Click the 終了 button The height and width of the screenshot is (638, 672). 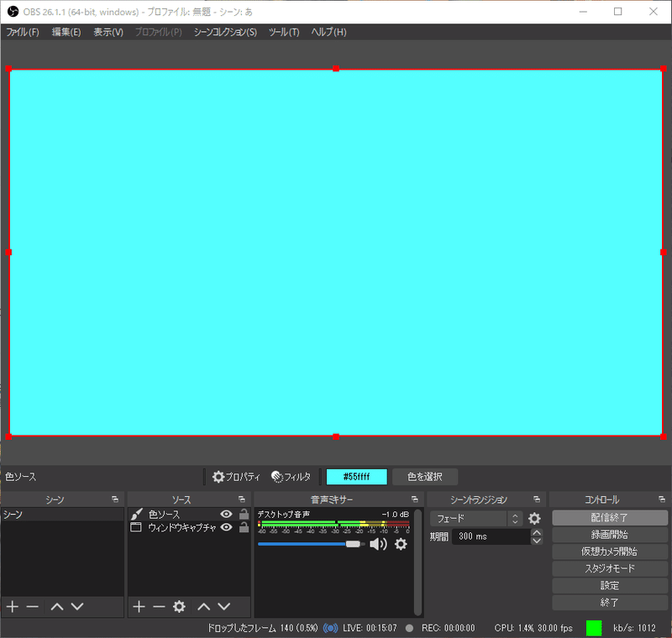(610, 603)
